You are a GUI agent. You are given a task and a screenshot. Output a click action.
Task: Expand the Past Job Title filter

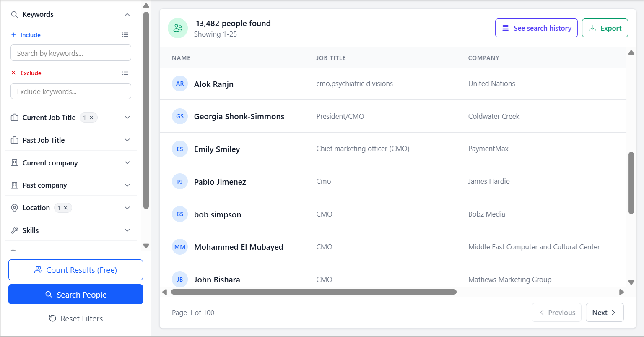pyautogui.click(x=127, y=140)
